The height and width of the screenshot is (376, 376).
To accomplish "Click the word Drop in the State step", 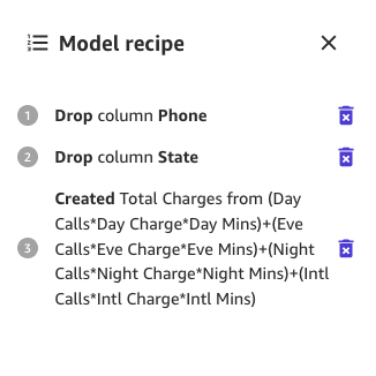I will 74,158.
